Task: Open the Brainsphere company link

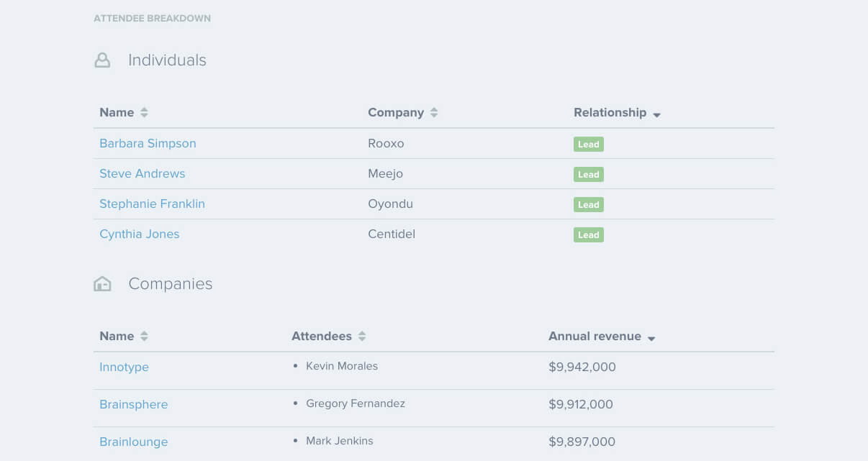Action: pos(133,404)
